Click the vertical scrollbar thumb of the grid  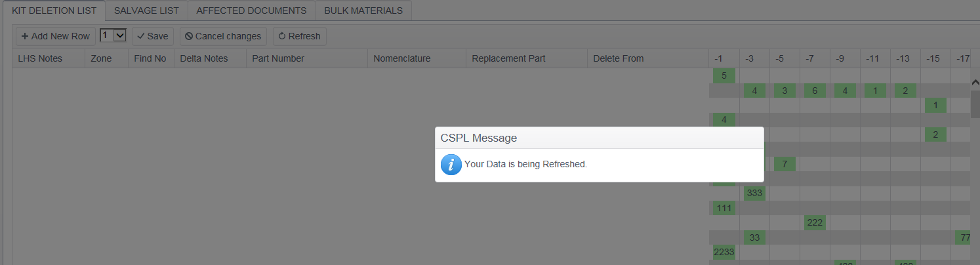(975, 104)
